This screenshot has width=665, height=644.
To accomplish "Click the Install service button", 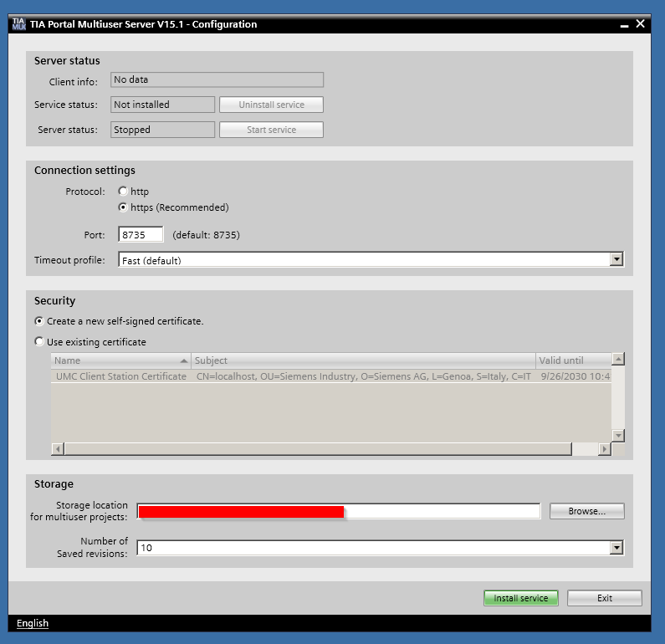I will (521, 598).
